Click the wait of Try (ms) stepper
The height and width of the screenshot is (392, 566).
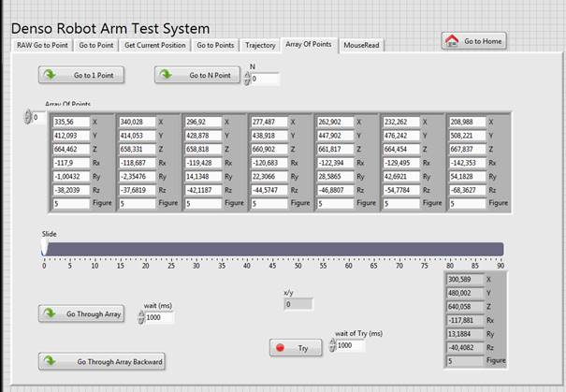pyautogui.click(x=332, y=345)
